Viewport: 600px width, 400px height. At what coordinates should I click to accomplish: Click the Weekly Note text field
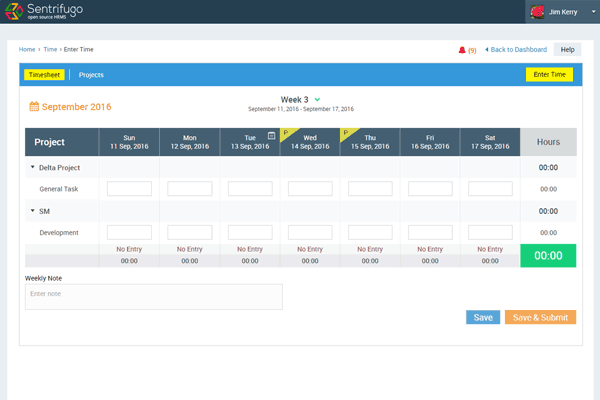(x=153, y=297)
